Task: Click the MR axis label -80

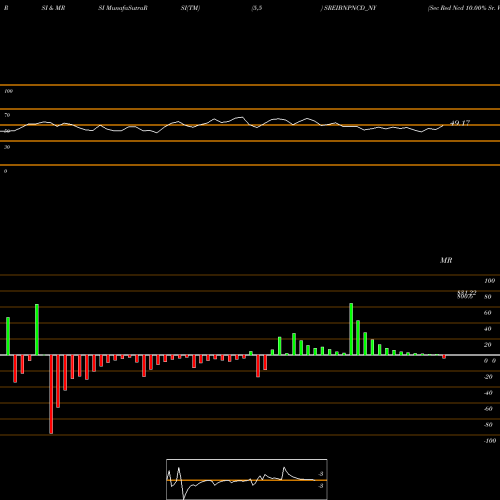Action: pos(488,425)
